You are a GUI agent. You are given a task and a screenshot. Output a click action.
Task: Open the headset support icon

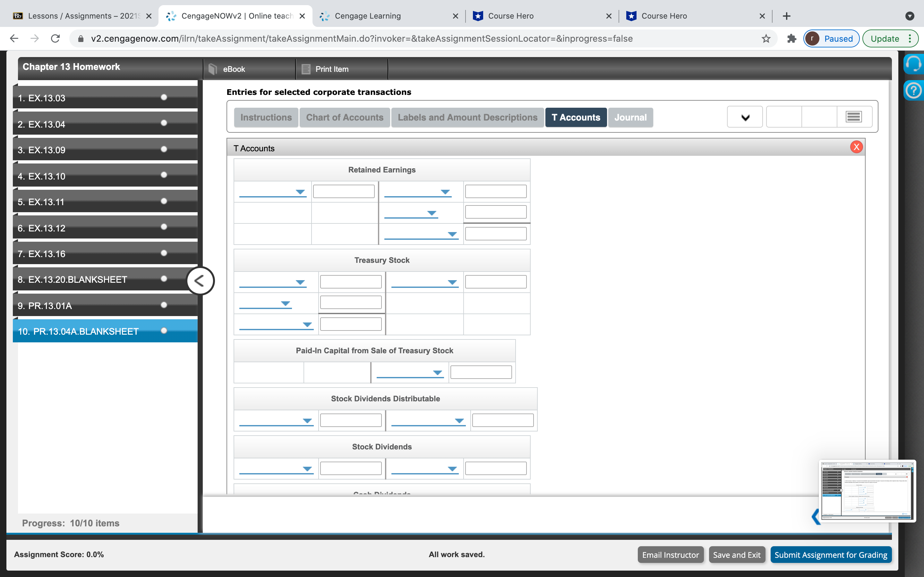pos(913,63)
